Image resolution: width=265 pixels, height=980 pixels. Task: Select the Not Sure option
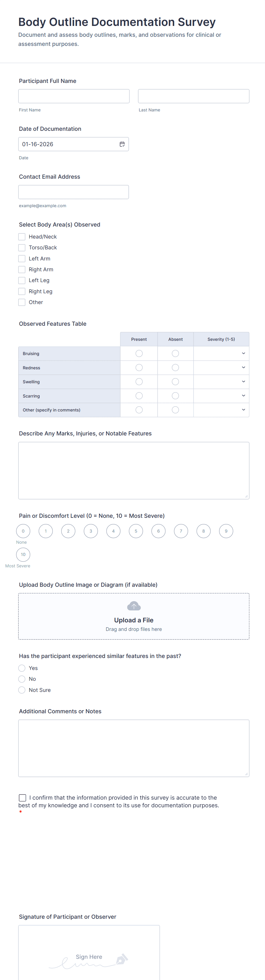(x=22, y=690)
